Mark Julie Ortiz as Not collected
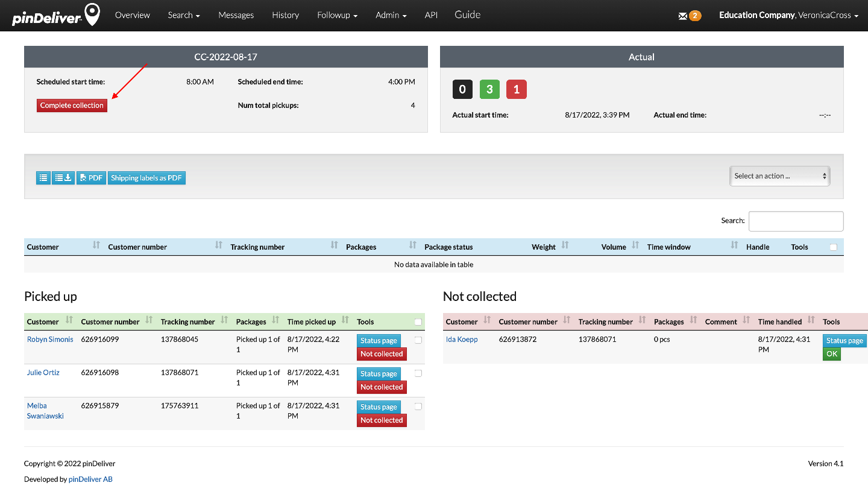Image resolution: width=868 pixels, height=500 pixels. [x=382, y=387]
